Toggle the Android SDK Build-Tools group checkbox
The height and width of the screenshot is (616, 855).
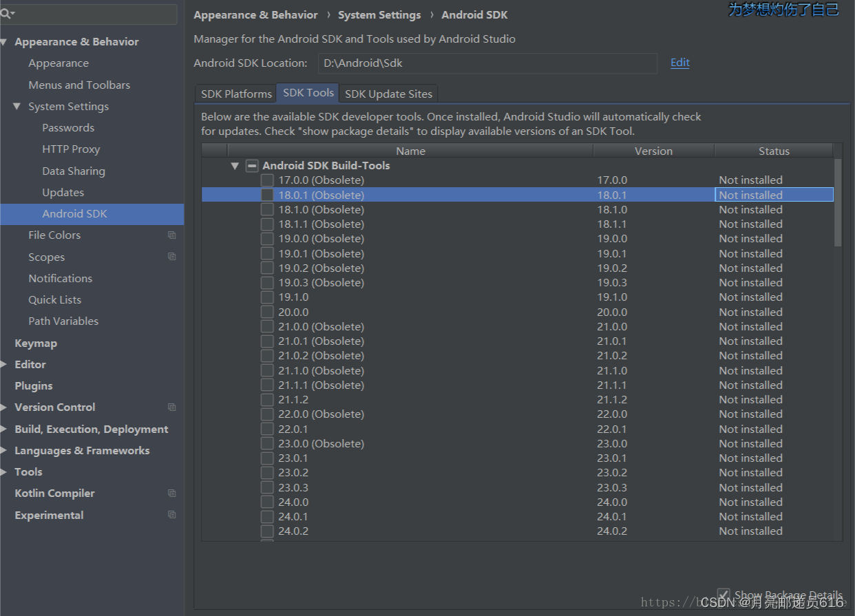click(x=252, y=166)
